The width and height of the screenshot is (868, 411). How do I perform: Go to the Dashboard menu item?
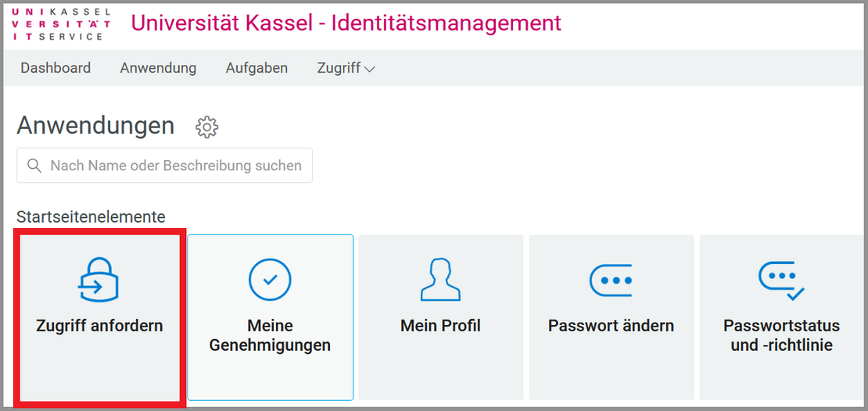[56, 68]
